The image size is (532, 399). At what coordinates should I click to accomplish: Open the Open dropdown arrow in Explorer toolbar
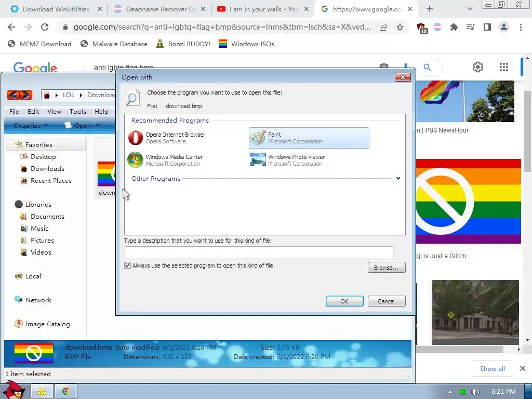click(x=98, y=126)
